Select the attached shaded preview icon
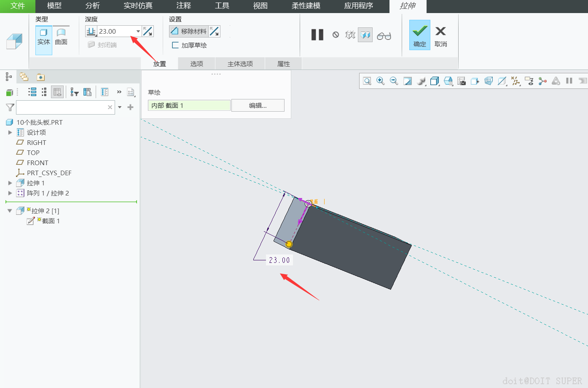 click(365, 35)
